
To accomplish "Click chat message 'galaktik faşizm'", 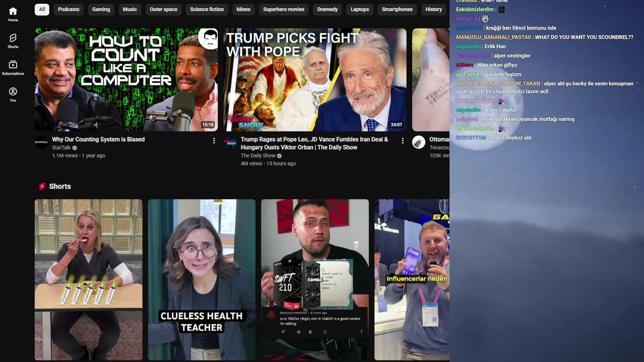I will [503, 74].
